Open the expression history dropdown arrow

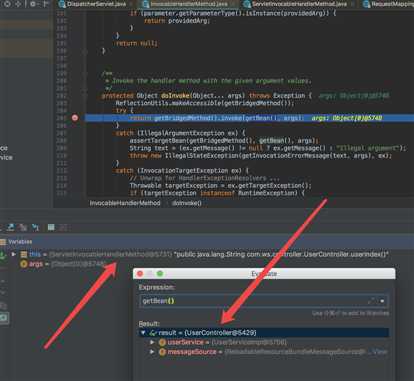click(x=382, y=301)
